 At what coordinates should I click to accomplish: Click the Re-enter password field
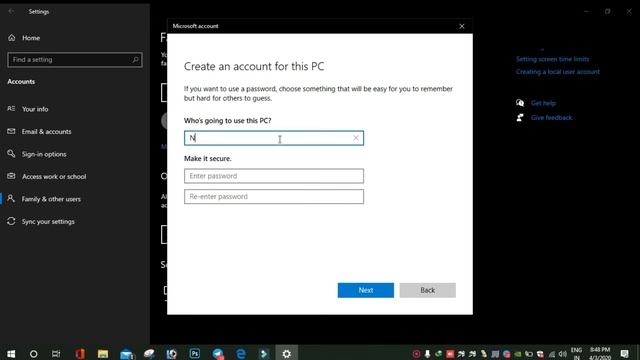tap(274, 196)
